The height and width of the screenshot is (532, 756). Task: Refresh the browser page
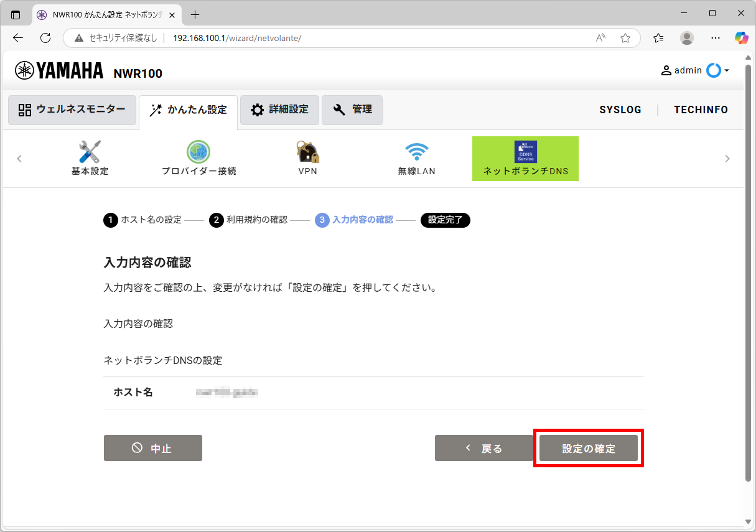(x=45, y=38)
